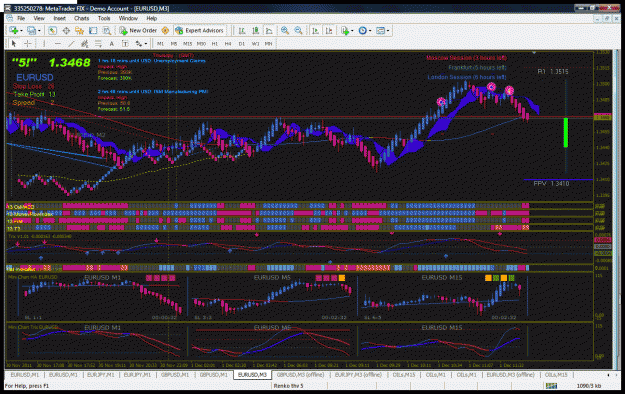
Task: Open the File menu
Action: pos(21,18)
